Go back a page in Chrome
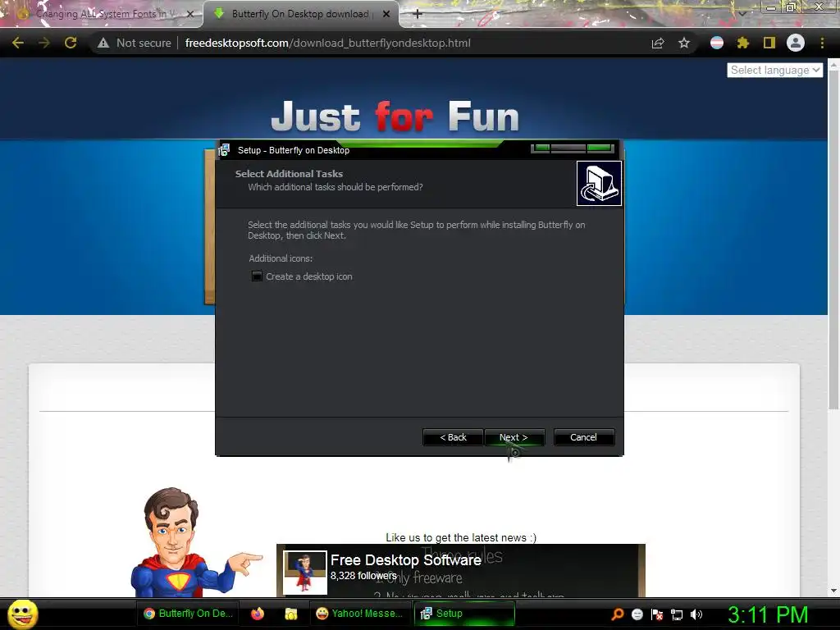This screenshot has width=840, height=630. coord(18,43)
